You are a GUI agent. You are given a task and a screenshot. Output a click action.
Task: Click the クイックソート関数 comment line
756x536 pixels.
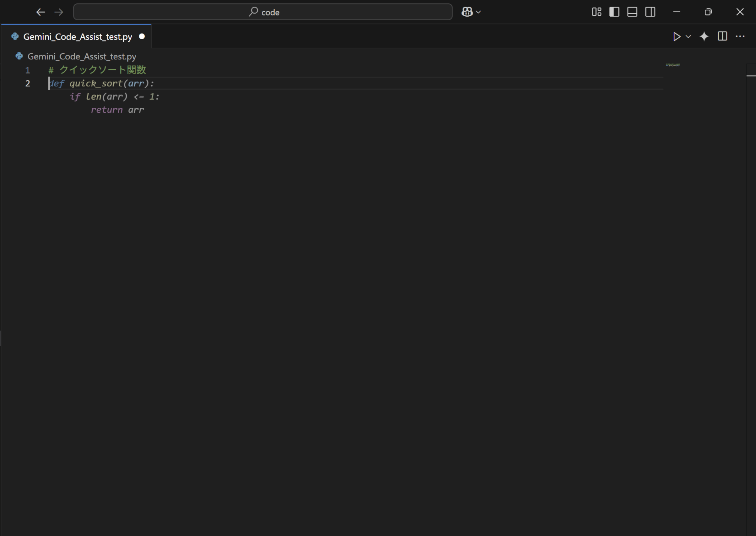pyautogui.click(x=97, y=70)
